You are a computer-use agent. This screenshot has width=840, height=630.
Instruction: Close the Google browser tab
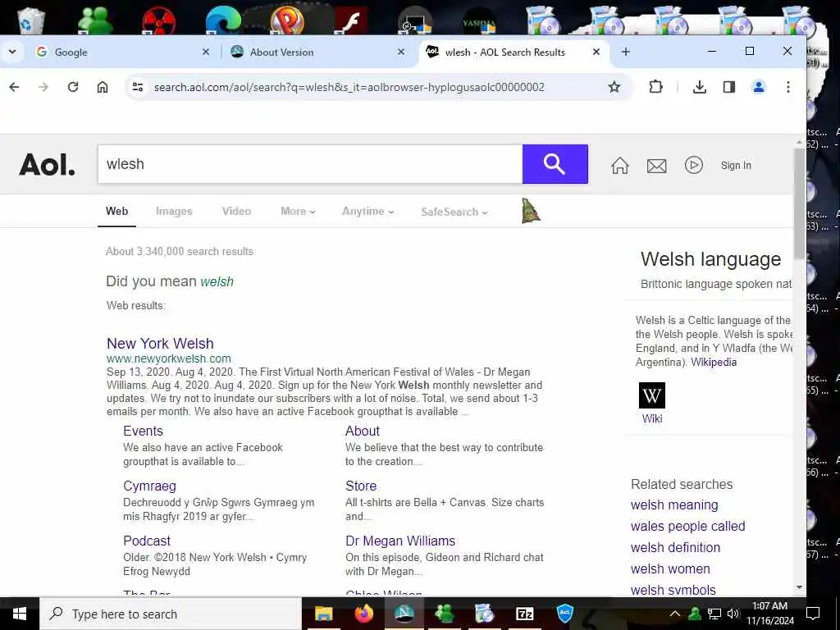pyautogui.click(x=206, y=52)
